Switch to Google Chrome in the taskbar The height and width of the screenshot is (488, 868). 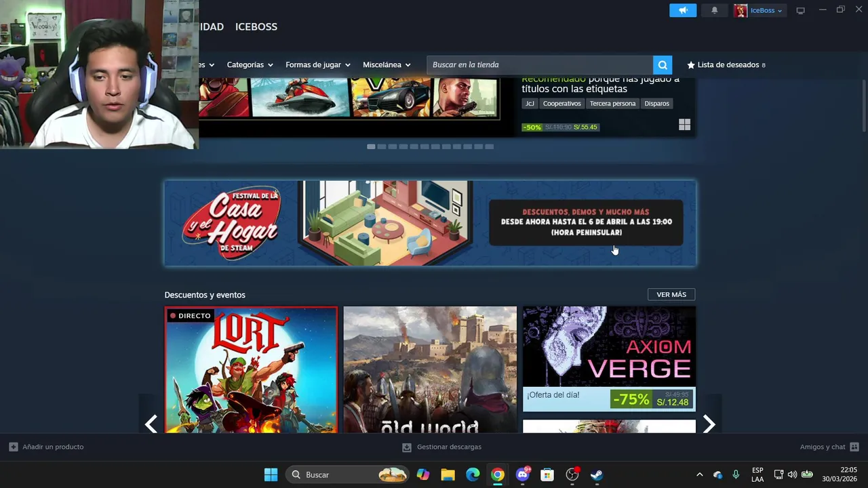pos(498,474)
